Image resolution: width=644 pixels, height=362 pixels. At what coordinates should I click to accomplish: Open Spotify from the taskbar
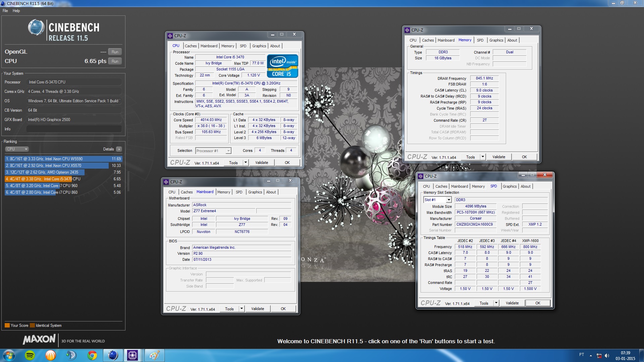click(x=30, y=355)
